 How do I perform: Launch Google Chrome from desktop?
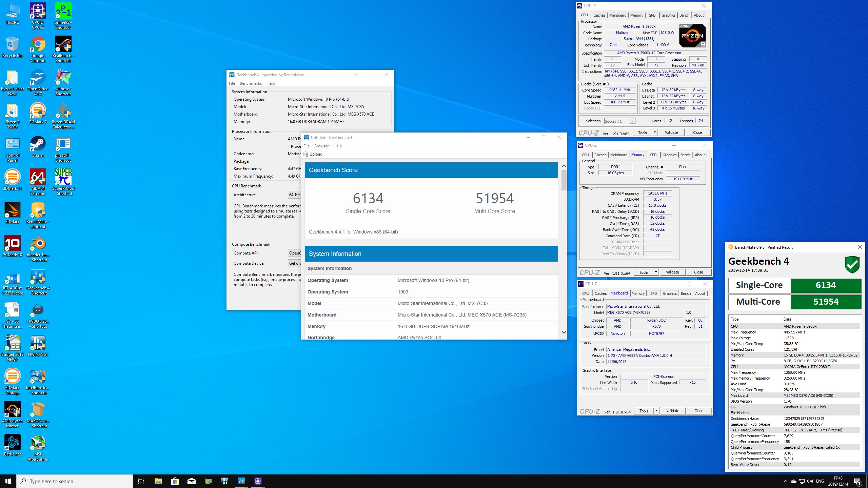(38, 49)
